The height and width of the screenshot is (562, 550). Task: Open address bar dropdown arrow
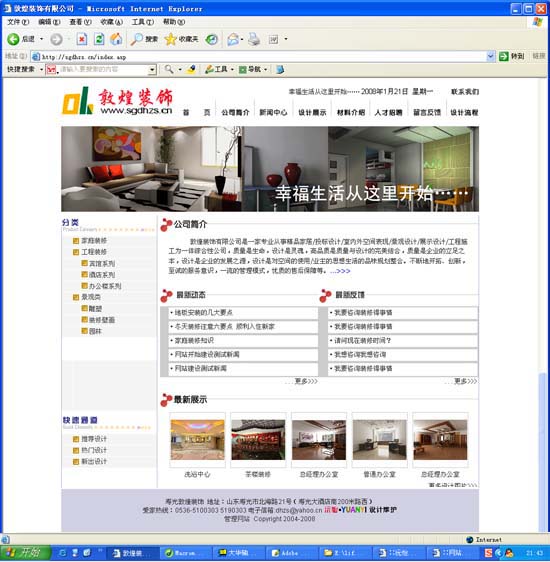[490, 56]
